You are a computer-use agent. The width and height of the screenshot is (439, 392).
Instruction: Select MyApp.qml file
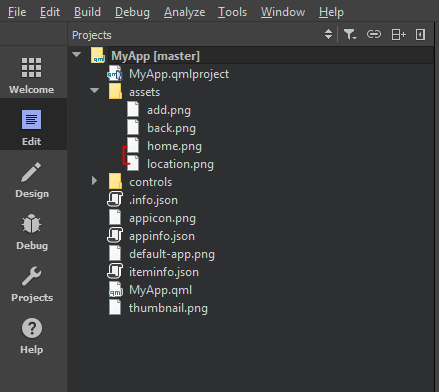[x=160, y=290]
